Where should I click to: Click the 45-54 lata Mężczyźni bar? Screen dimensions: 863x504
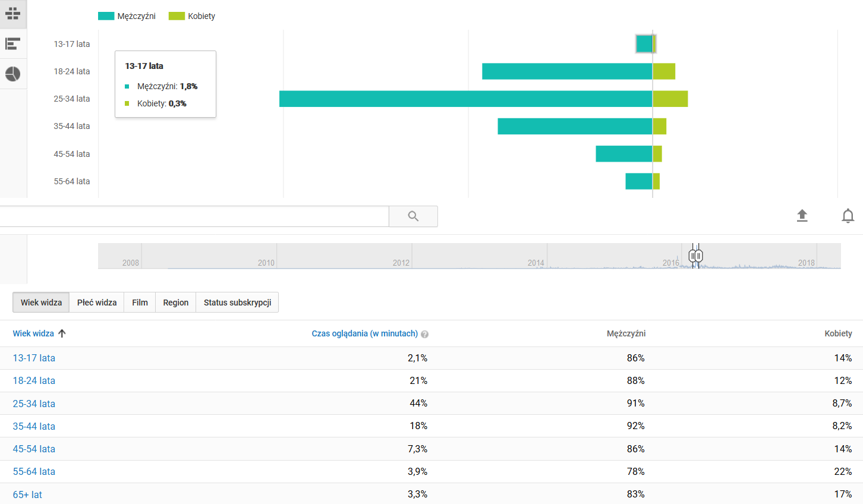click(x=624, y=154)
